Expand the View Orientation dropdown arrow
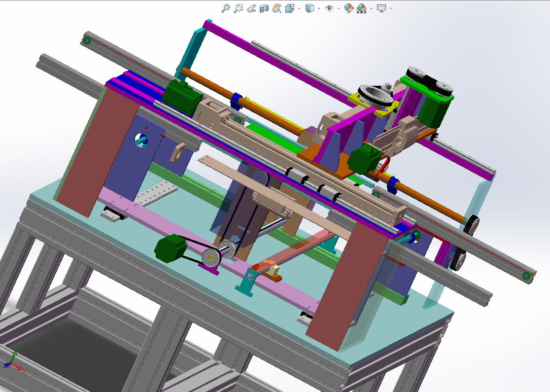The image size is (550, 392). point(299,8)
